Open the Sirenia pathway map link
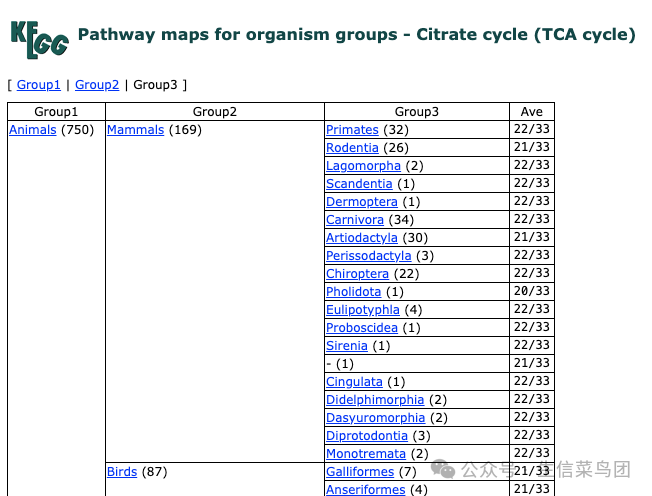This screenshot has width=652, height=496. [x=347, y=345]
